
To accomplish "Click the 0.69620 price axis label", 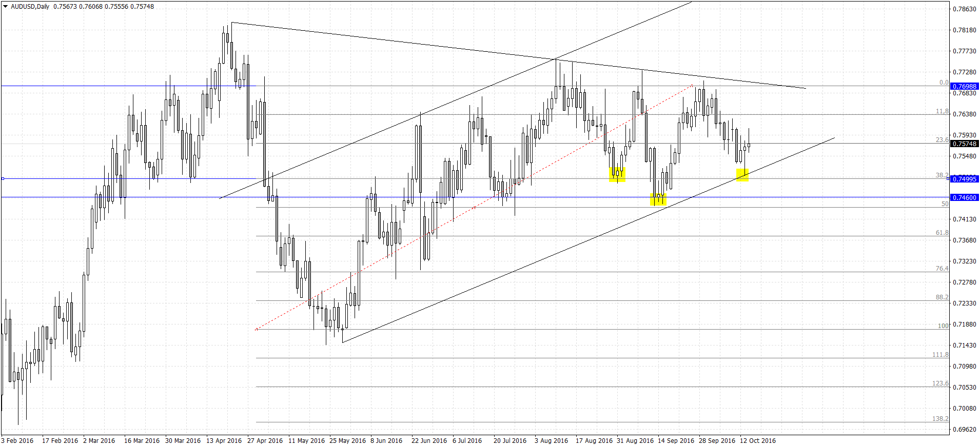I will (965, 430).
